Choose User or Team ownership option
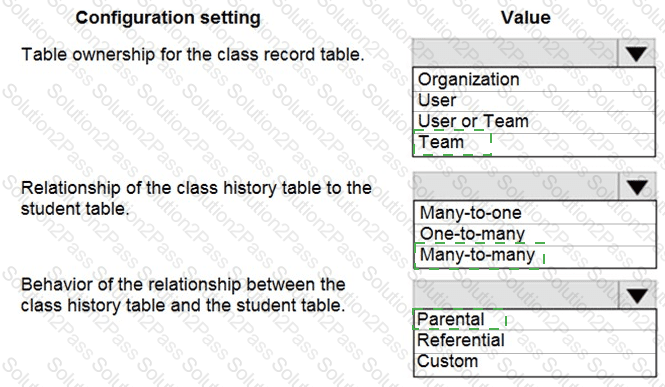This screenshot has width=665, height=387. click(534, 122)
